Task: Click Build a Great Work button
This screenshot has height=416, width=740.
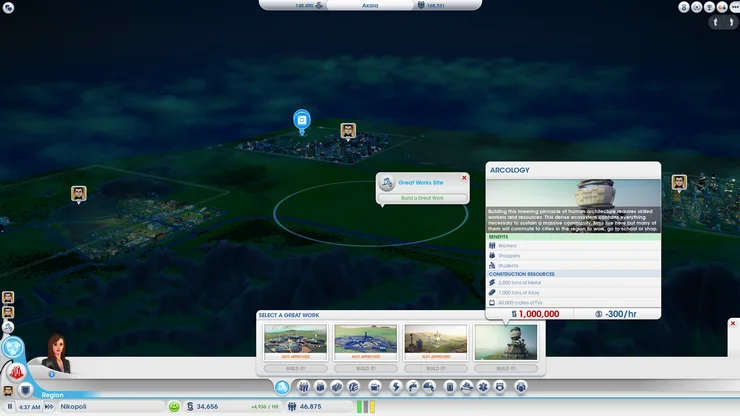Action: coord(422,198)
